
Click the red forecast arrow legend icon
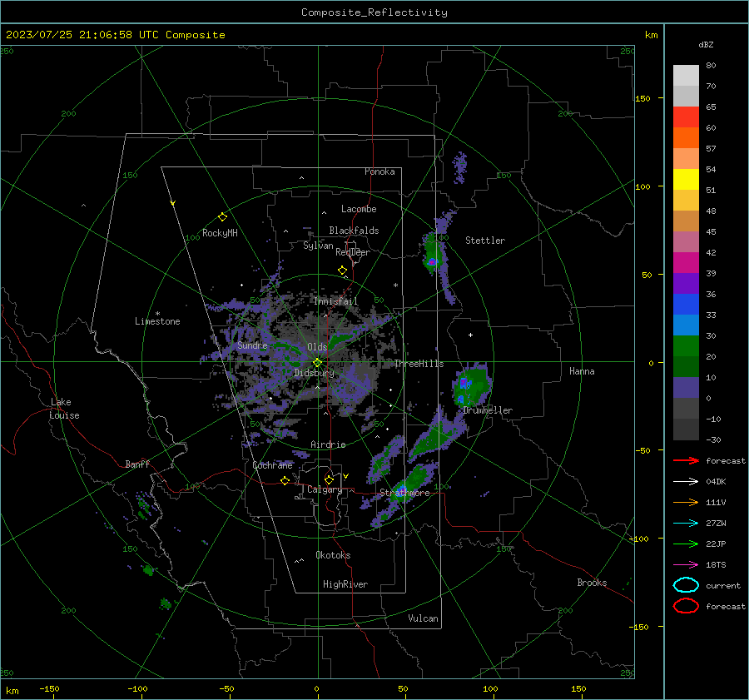pos(686,460)
